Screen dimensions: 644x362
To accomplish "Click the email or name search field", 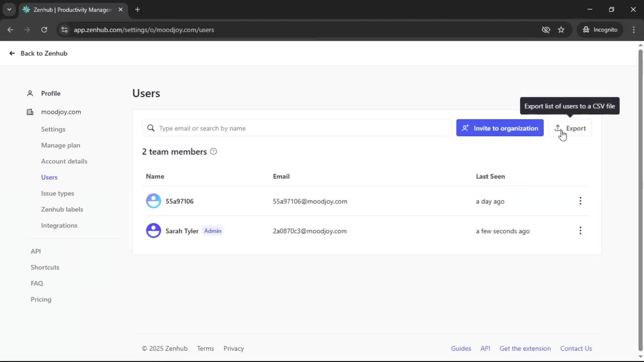I will 302,128.
